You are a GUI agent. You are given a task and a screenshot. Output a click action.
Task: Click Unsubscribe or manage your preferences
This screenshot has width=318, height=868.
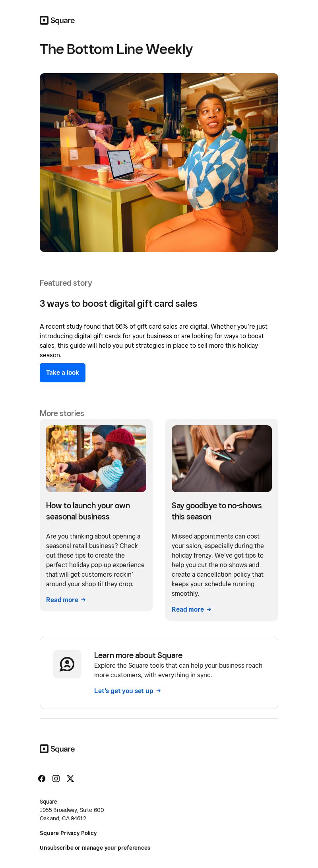(95, 848)
